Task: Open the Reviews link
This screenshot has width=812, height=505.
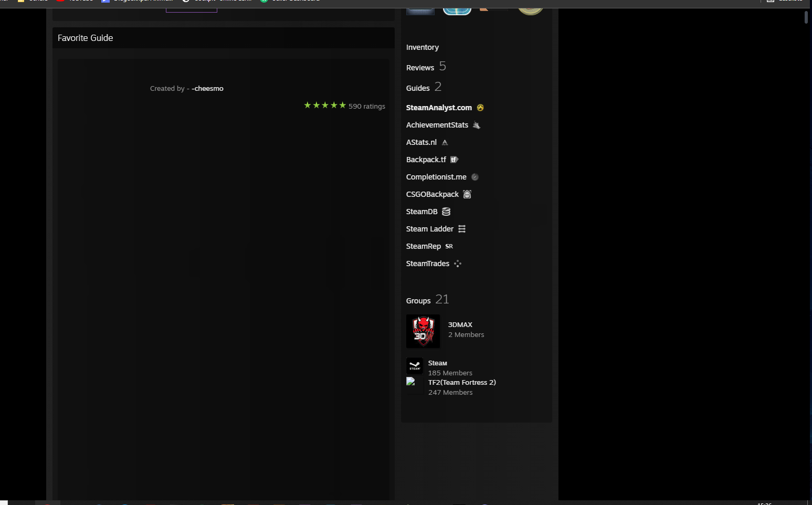Action: pyautogui.click(x=420, y=68)
